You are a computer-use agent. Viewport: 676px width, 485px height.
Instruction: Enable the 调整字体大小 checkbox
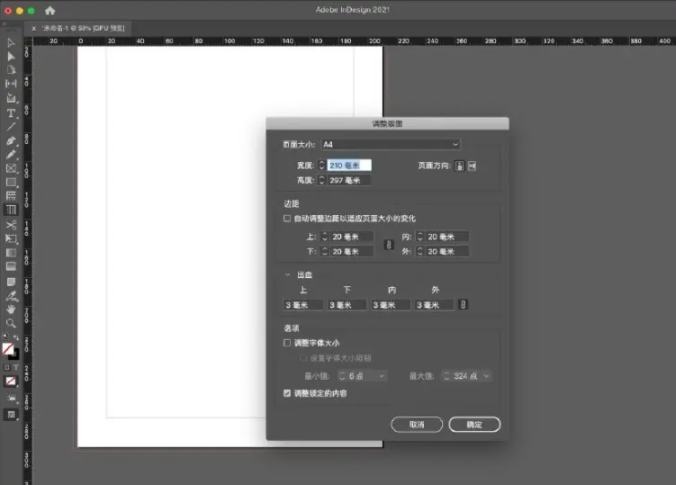[x=288, y=342]
